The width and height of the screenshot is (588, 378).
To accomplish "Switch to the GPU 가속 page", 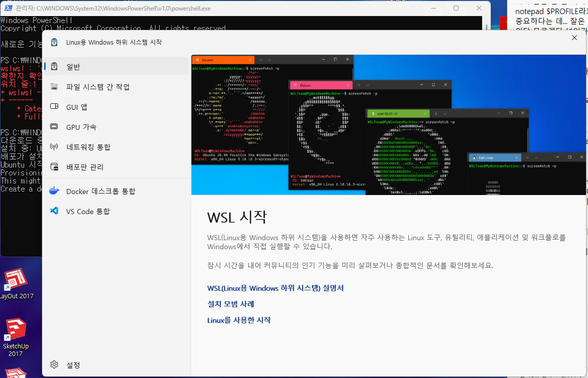I will click(x=116, y=127).
